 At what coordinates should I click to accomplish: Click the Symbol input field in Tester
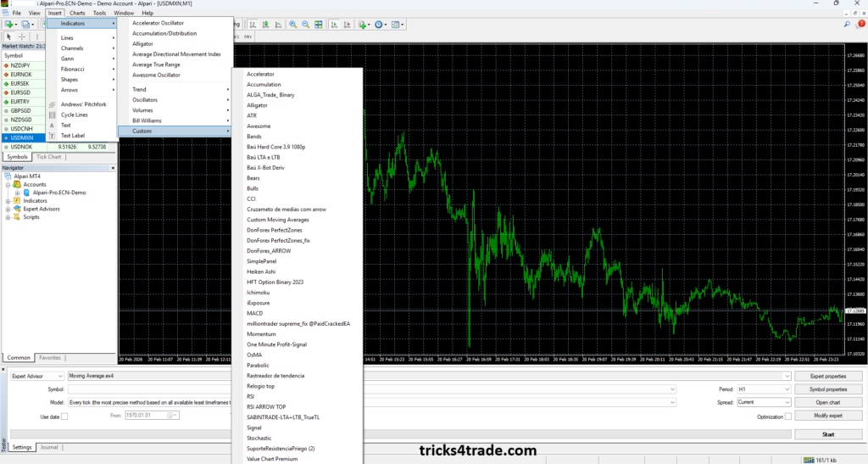[371, 389]
